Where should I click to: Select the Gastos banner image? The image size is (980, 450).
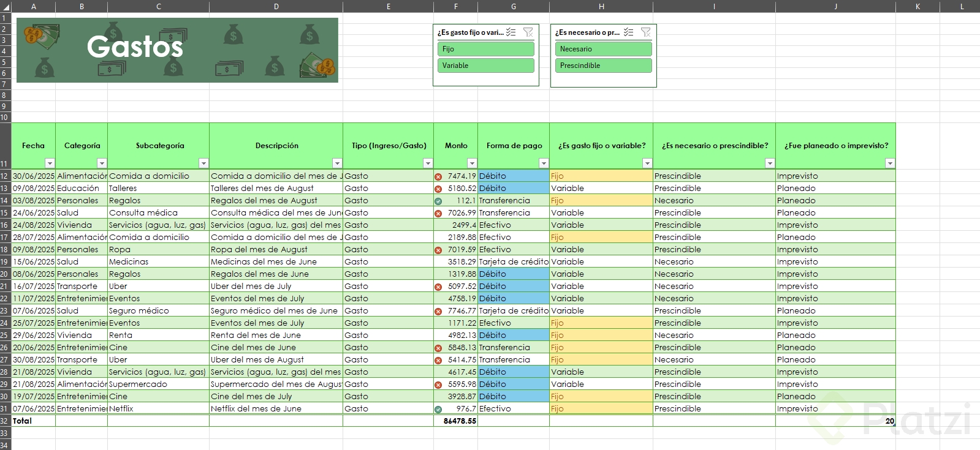click(x=177, y=50)
